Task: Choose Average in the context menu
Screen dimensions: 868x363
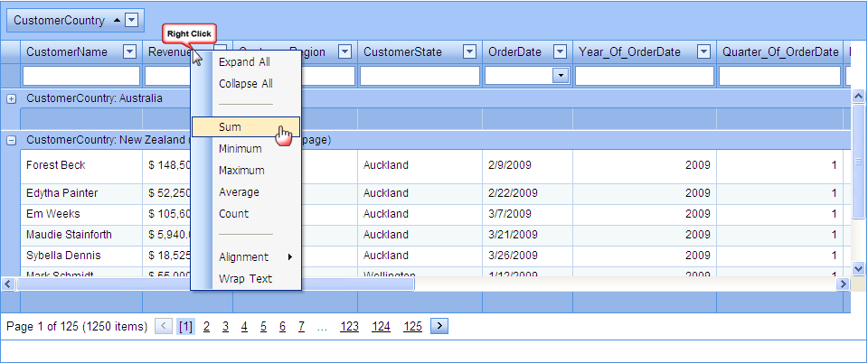Action: 239,192
